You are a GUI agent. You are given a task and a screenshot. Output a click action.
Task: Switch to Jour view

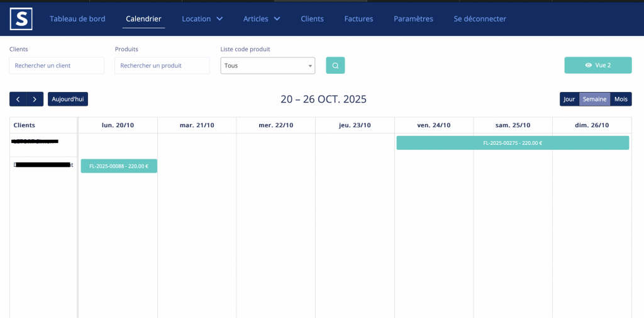(569, 99)
